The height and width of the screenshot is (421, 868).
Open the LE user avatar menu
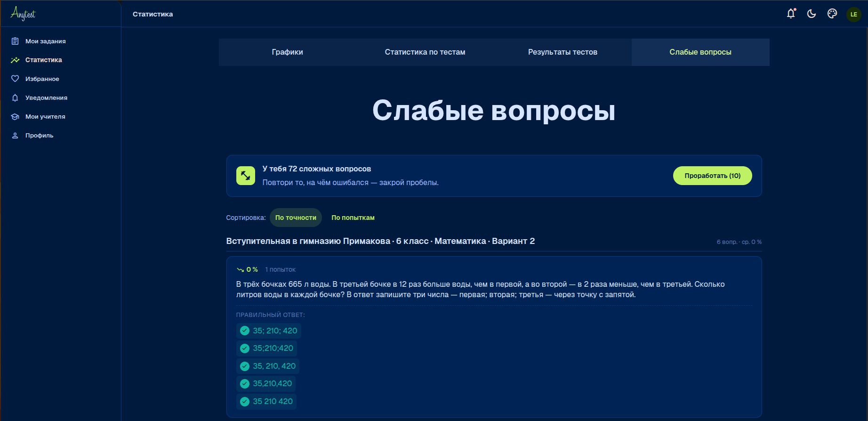(854, 14)
